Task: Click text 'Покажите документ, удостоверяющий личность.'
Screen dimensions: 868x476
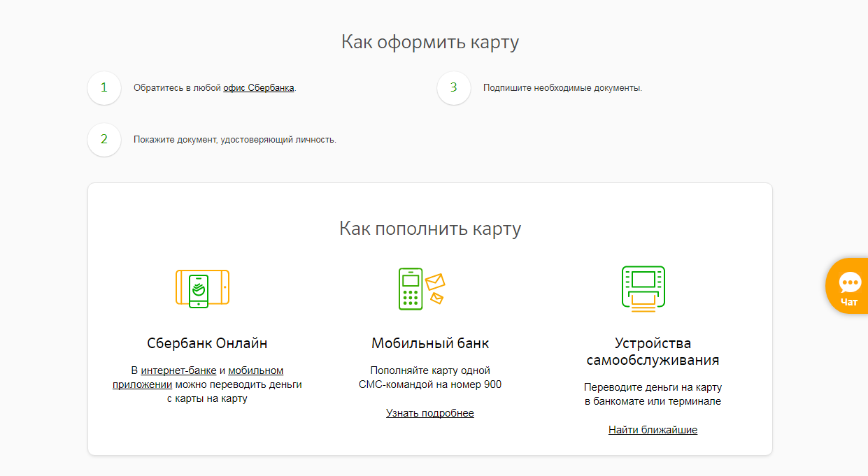Action: pyautogui.click(x=235, y=139)
